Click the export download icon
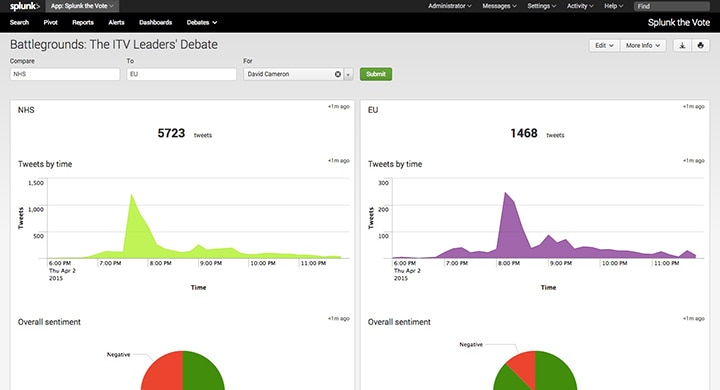The image size is (720, 390). click(x=682, y=45)
